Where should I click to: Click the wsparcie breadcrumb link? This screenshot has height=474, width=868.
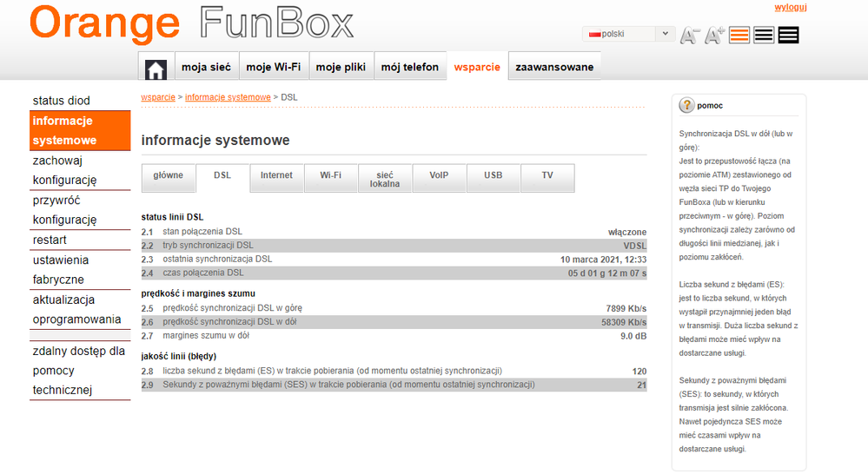click(x=158, y=97)
